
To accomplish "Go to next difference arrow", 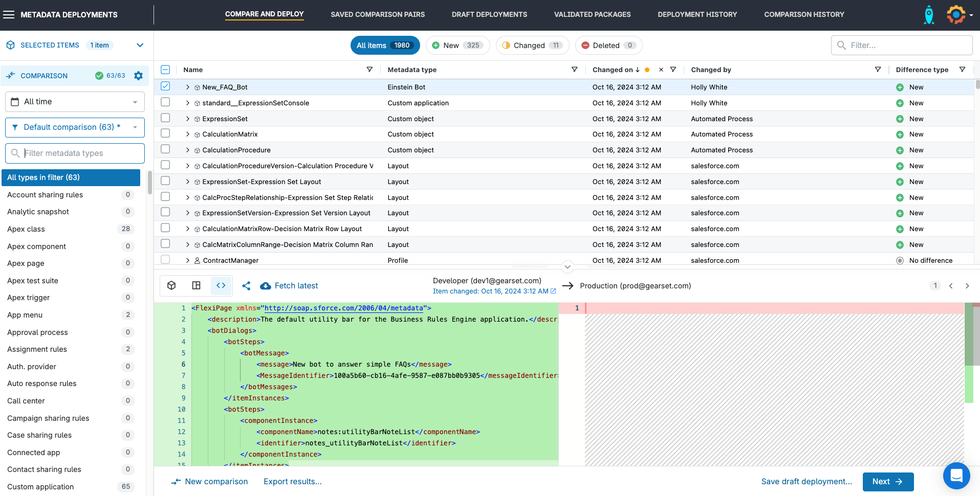I will click(967, 286).
